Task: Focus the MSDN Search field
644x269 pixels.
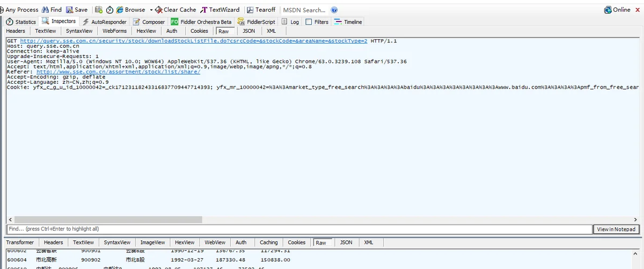Action: pyautogui.click(x=304, y=10)
